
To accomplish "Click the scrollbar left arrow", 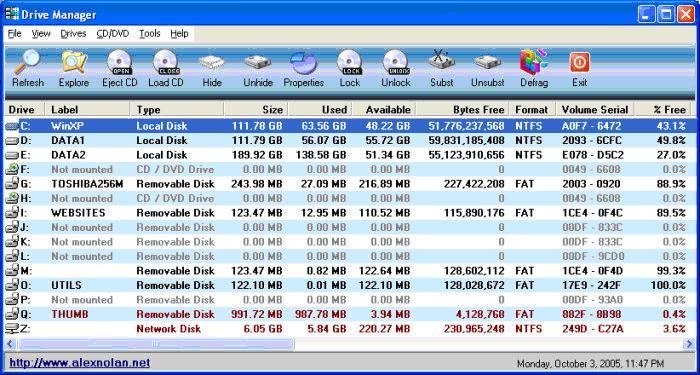I will click(x=11, y=344).
